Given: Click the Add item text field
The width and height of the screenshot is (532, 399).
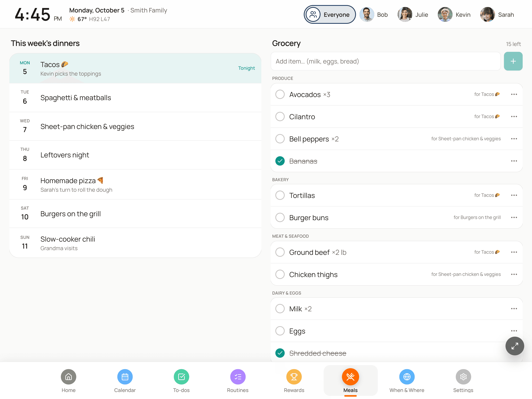Looking at the screenshot, I should (x=385, y=61).
